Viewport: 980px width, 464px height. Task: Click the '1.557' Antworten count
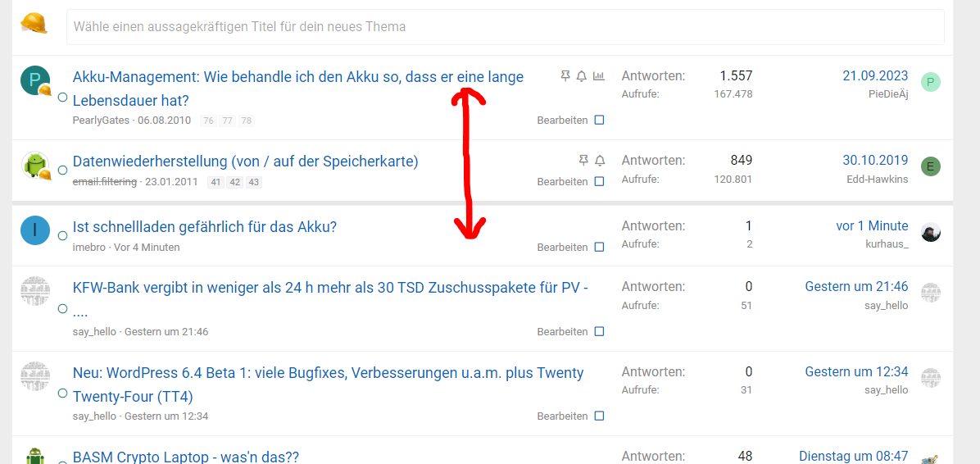(737, 76)
